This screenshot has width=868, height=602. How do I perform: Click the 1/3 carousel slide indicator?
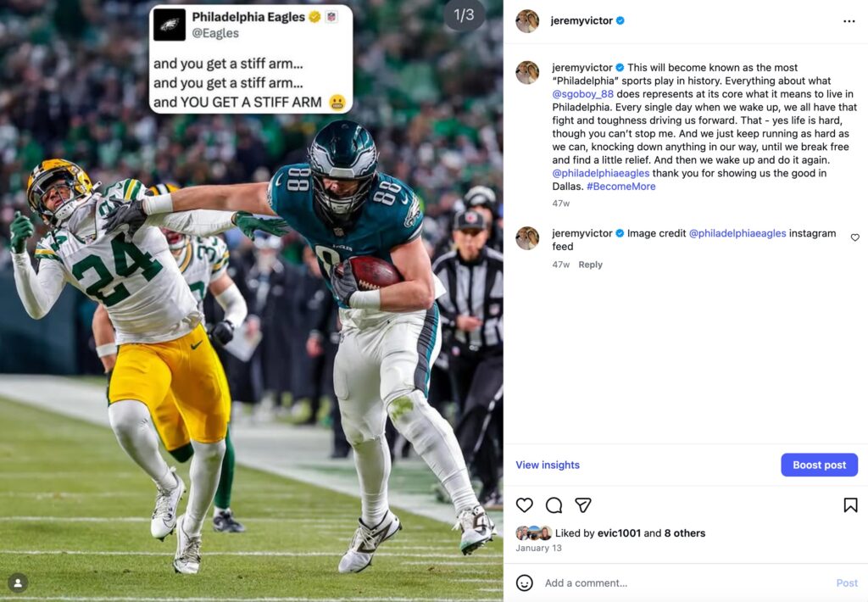point(464,15)
